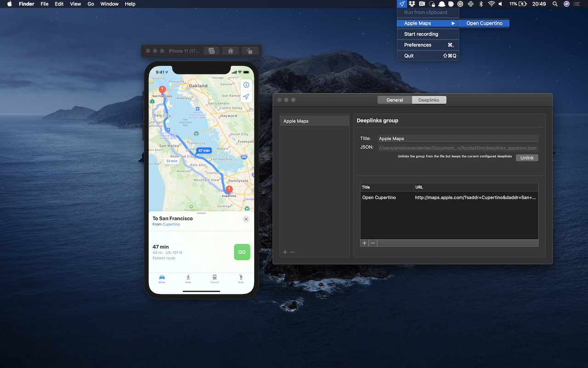Click the 1Password menu bar icon
This screenshot has width=588, height=368.
460,4
